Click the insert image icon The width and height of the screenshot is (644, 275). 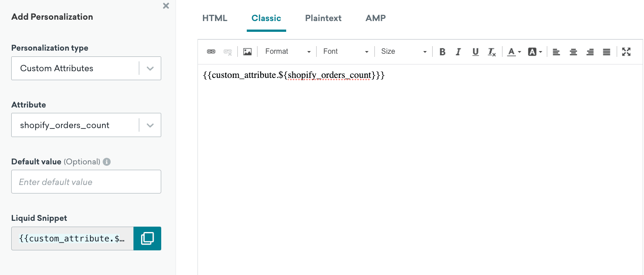click(247, 52)
